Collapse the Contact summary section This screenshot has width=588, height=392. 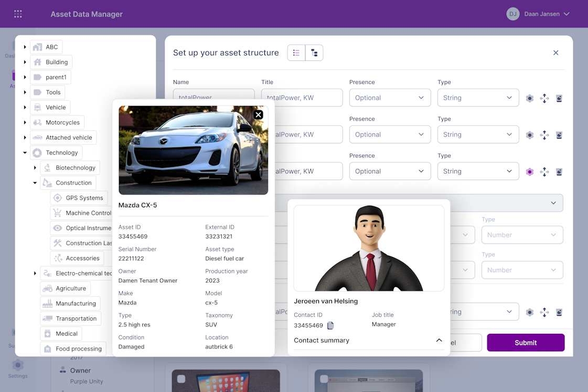click(x=439, y=340)
